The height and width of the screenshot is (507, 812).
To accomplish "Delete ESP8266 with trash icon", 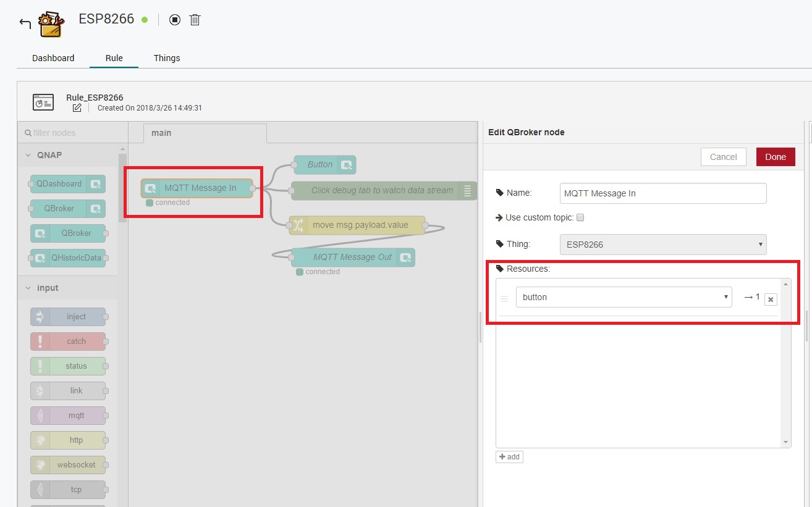I will click(195, 20).
